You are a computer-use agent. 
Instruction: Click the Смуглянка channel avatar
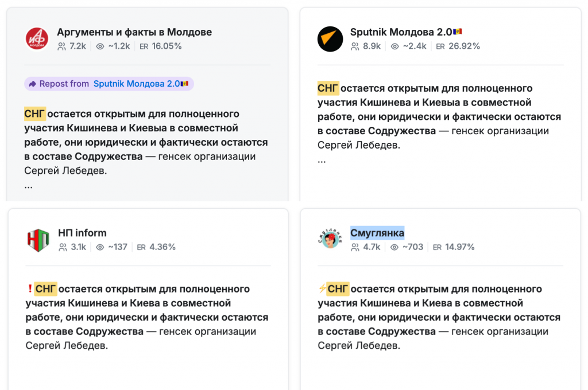coord(330,240)
